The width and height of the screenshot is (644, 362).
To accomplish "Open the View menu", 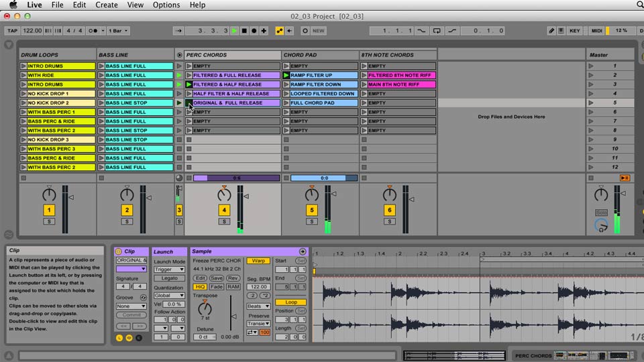I will (x=135, y=5).
